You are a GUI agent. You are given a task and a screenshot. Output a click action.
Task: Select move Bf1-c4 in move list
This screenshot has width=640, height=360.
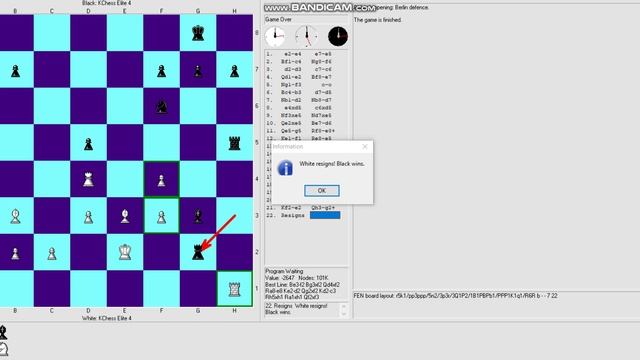point(291,62)
